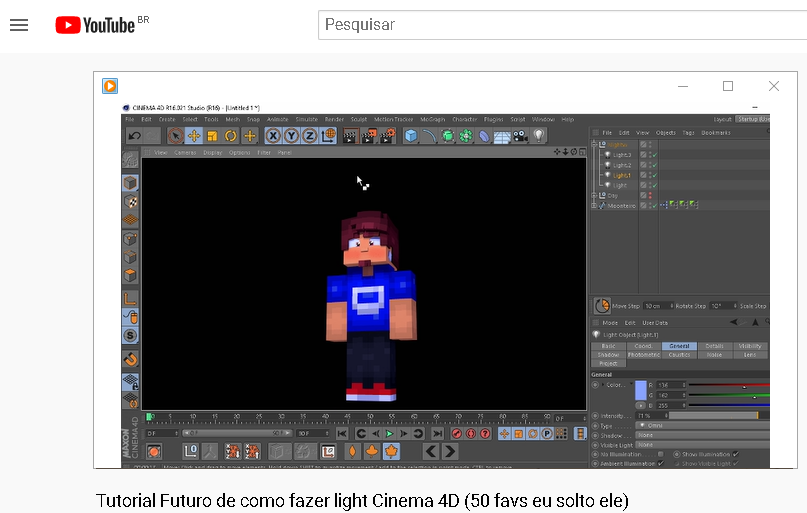Select Light.2 in Object Manager

click(622, 165)
